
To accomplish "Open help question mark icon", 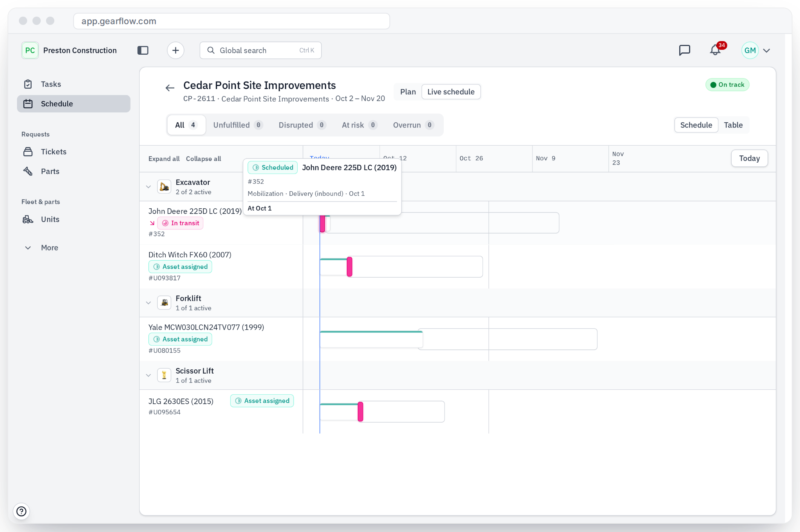I will click(22, 511).
